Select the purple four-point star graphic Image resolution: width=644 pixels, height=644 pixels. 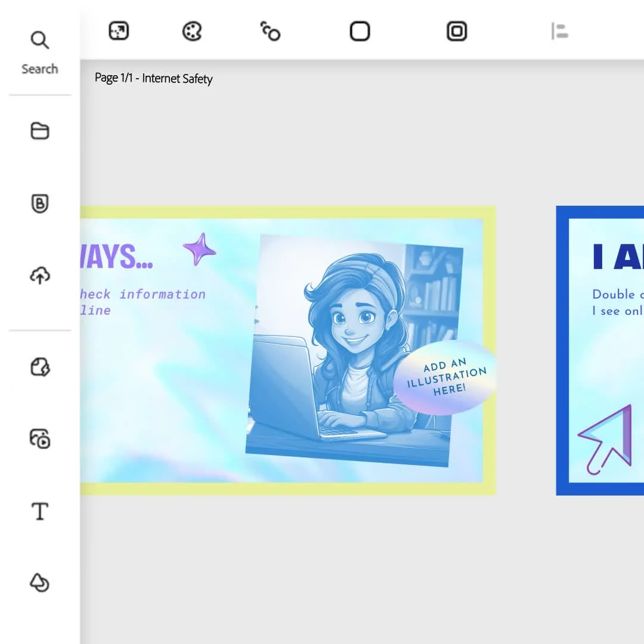tap(199, 249)
